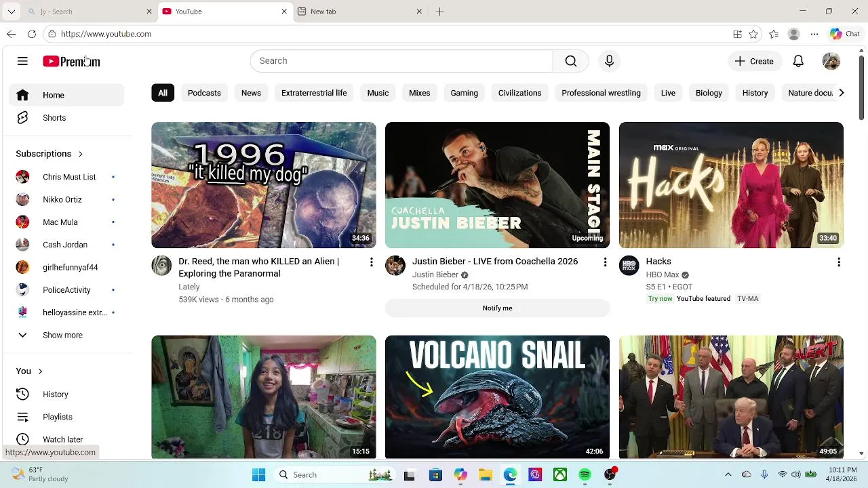868x488 pixels.
Task: Show hidden system tray icons
Action: coord(728,475)
